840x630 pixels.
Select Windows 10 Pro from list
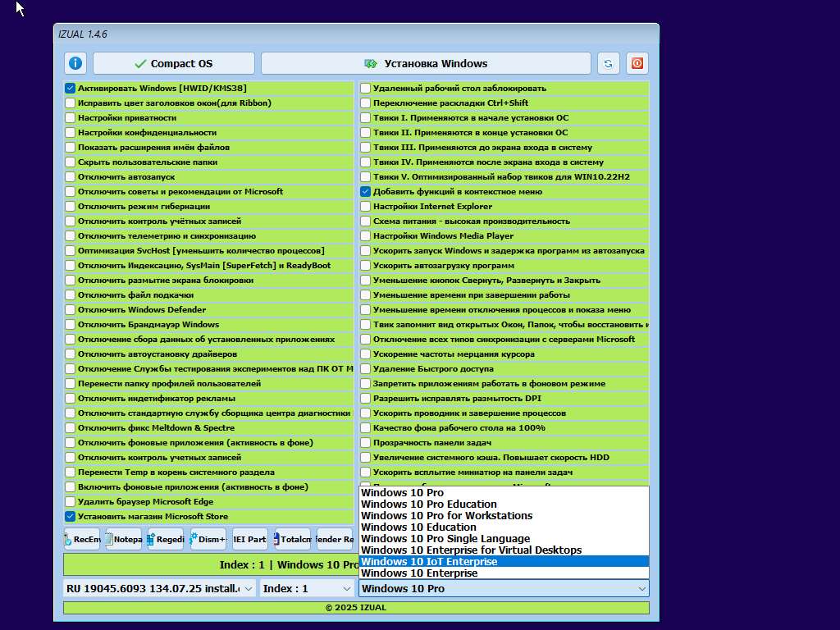(504, 493)
